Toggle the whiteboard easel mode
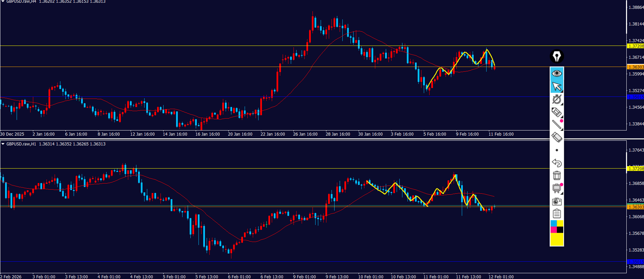 tap(556, 188)
